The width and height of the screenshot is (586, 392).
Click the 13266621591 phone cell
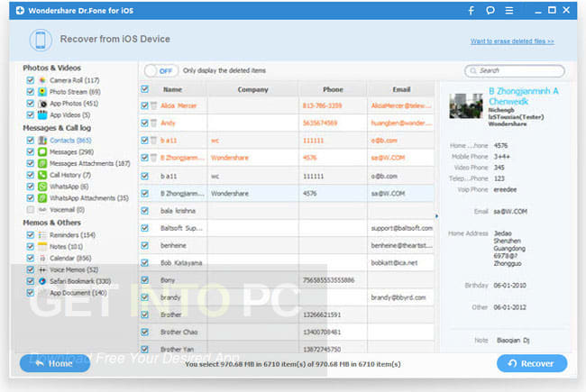333,315
